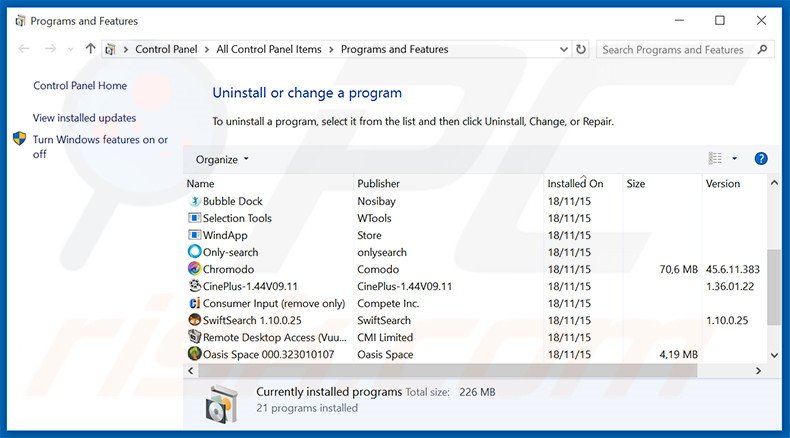This screenshot has height=438, width=790.
Task: Click the installed programs disc icon
Action: coord(221,404)
